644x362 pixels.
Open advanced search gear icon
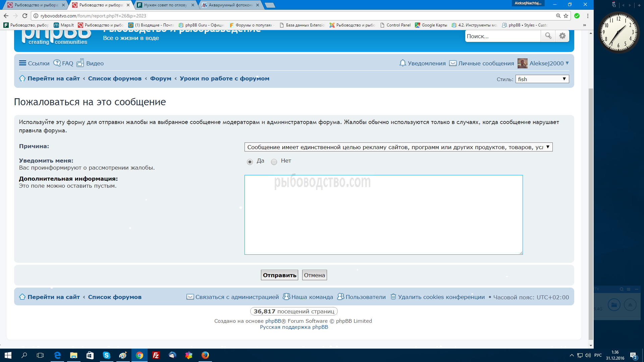click(562, 36)
